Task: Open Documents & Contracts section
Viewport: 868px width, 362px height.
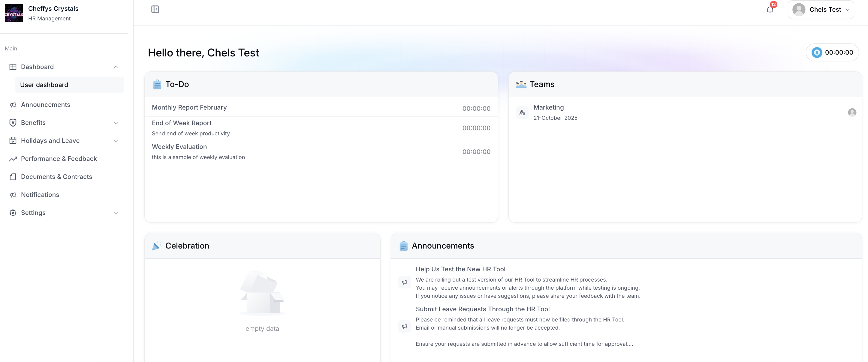Action: click(56, 176)
